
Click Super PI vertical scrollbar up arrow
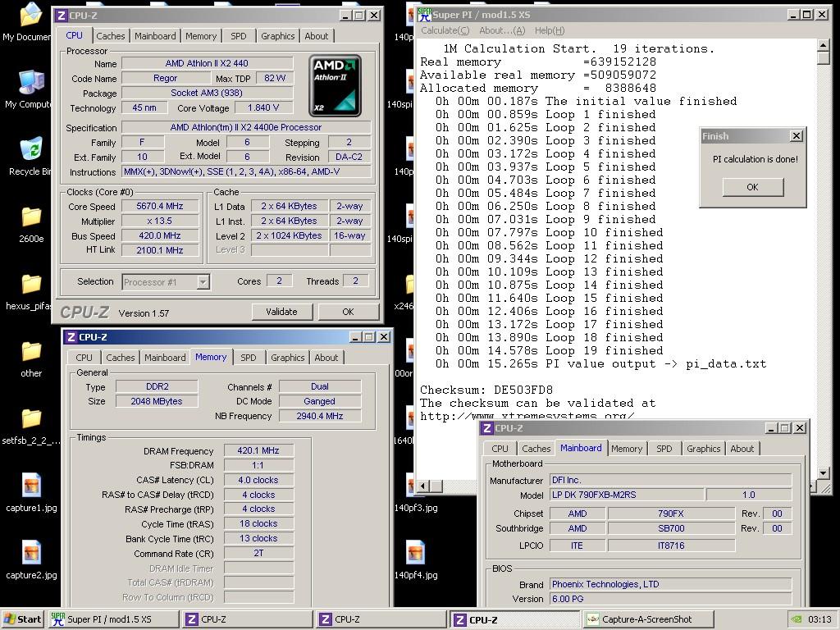pos(824,45)
